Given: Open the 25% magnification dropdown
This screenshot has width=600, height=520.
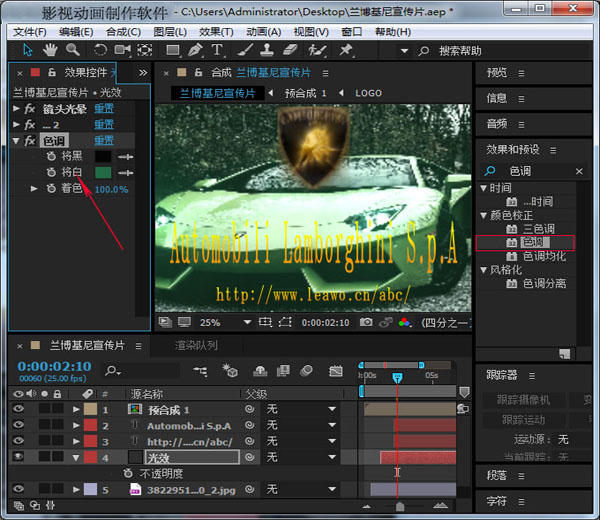Looking at the screenshot, I should [247, 323].
